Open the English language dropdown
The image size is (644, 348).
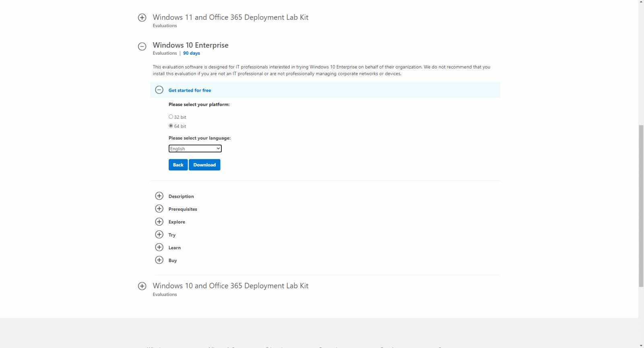pyautogui.click(x=195, y=149)
